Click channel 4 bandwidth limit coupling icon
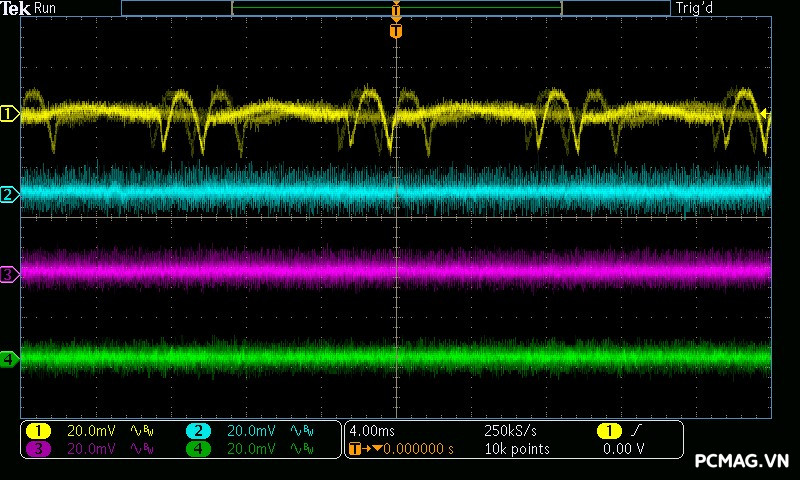800x480 pixels. (301, 449)
